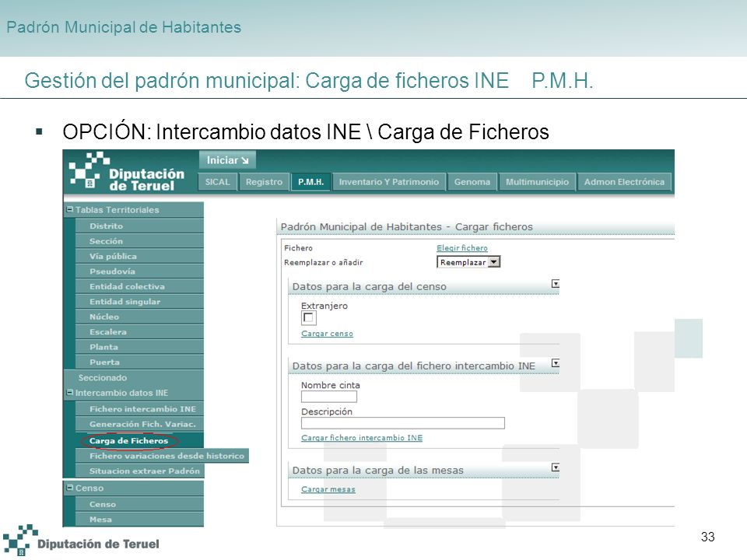Viewport: 747px width, 560px height.
Task: Click Cargar fichero intercambio INE link
Action: coord(362,438)
